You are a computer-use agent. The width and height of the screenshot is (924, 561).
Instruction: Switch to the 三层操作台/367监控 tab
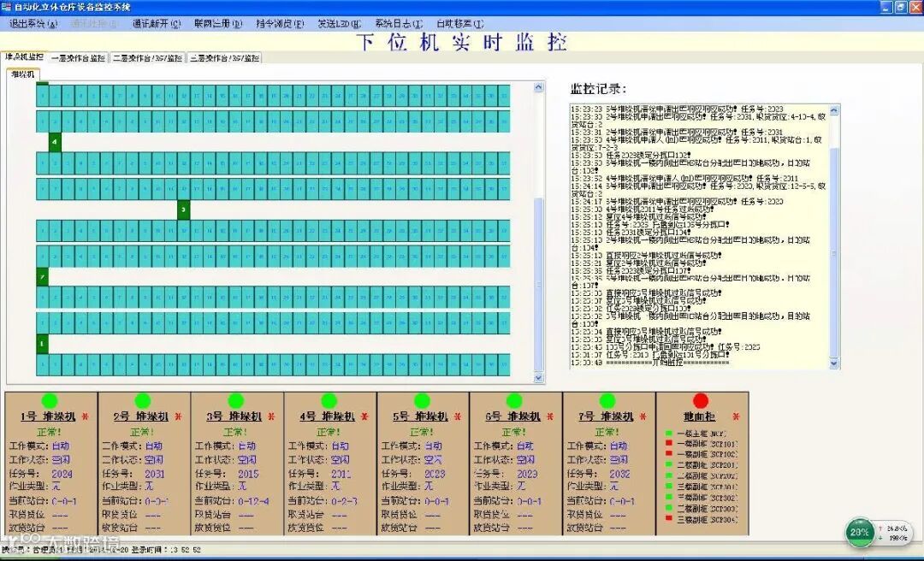224,58
